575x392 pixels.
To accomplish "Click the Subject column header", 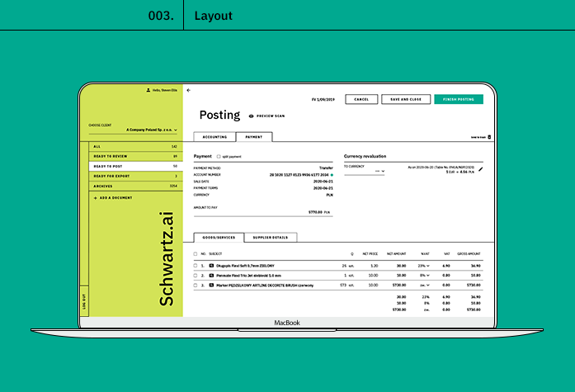I will tap(215, 253).
